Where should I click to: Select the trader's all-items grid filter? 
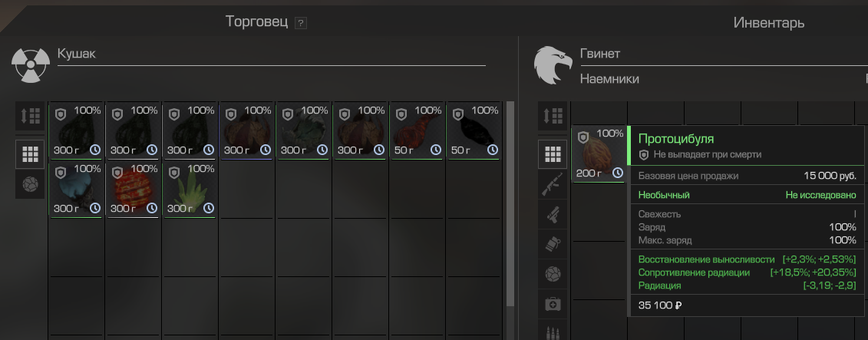click(30, 154)
